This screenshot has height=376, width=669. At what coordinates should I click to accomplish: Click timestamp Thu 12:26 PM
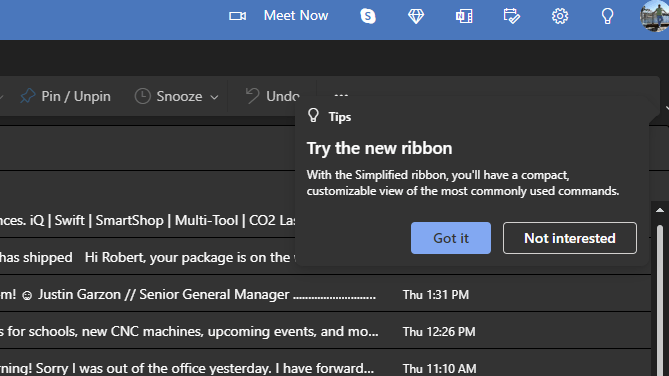coord(439,332)
